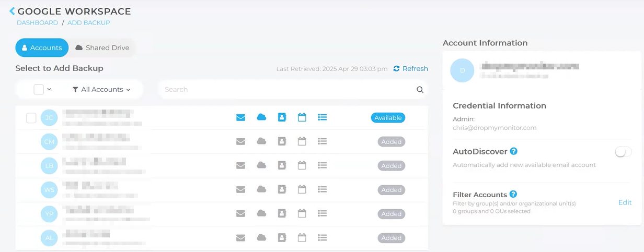Open the All Accounts filter dropdown
The height and width of the screenshot is (252, 644).
pos(101,90)
